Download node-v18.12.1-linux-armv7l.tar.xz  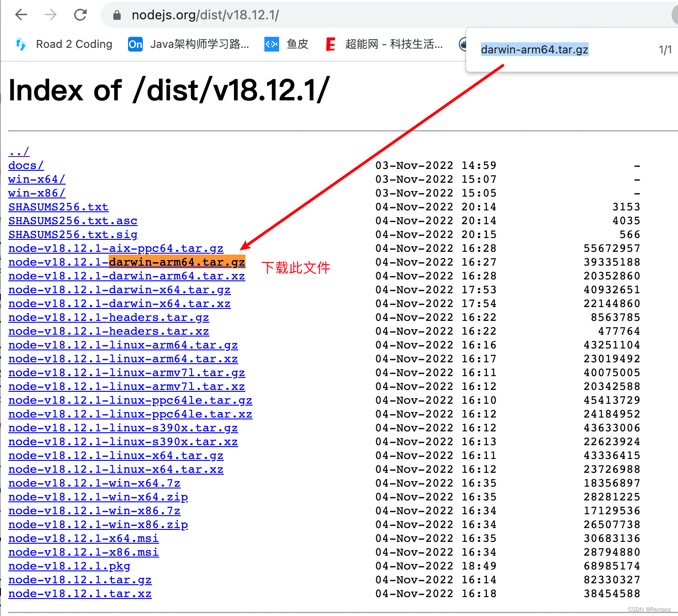pyautogui.click(x=127, y=386)
